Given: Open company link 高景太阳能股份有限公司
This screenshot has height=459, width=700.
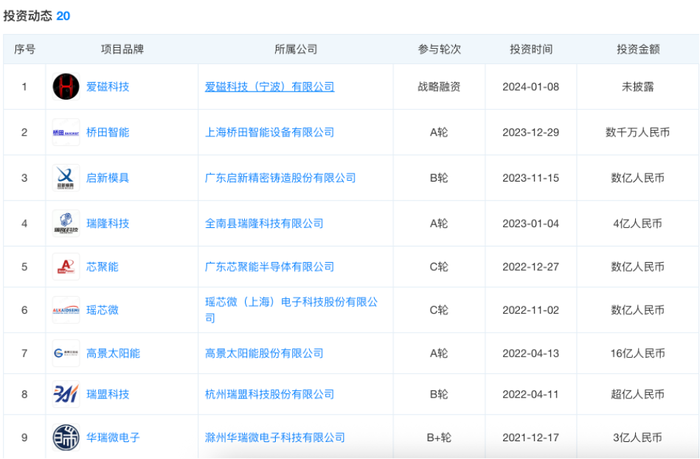Looking at the screenshot, I should pos(264,353).
